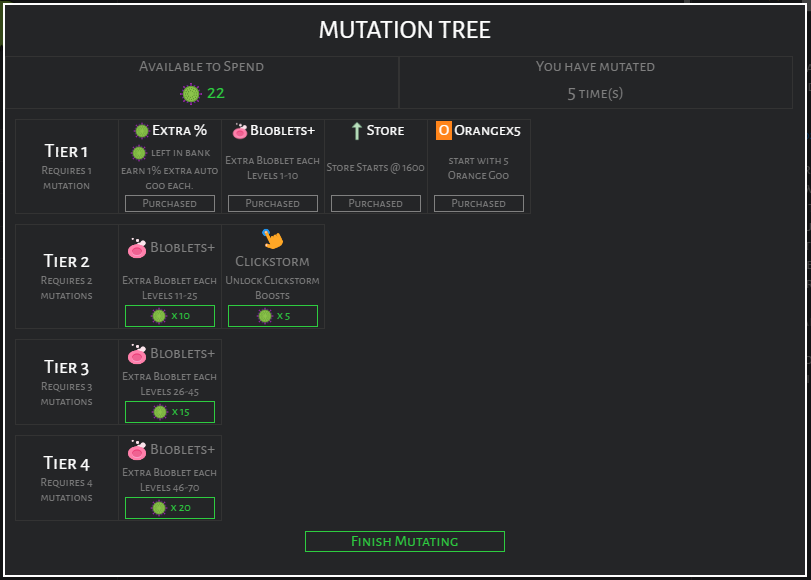Click the Tier 4 requirements label
Screen dimensions: 811x580
[66, 490]
